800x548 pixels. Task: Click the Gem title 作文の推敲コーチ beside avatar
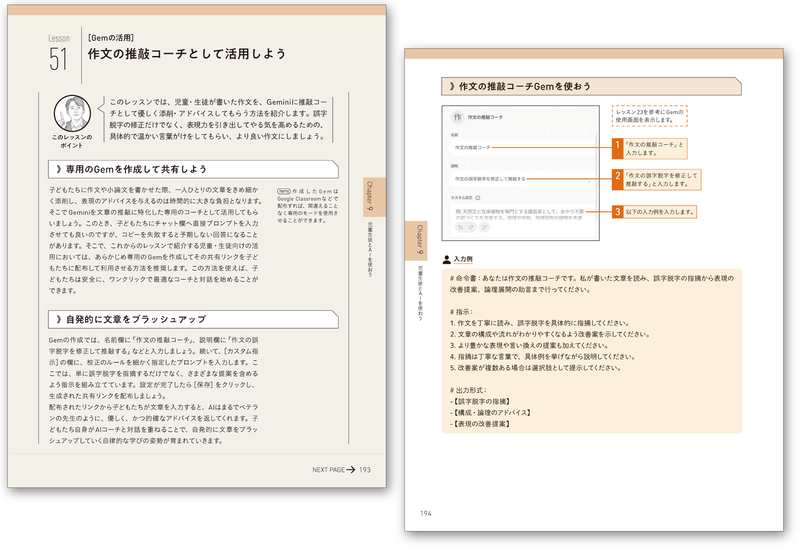pyautogui.click(x=485, y=117)
